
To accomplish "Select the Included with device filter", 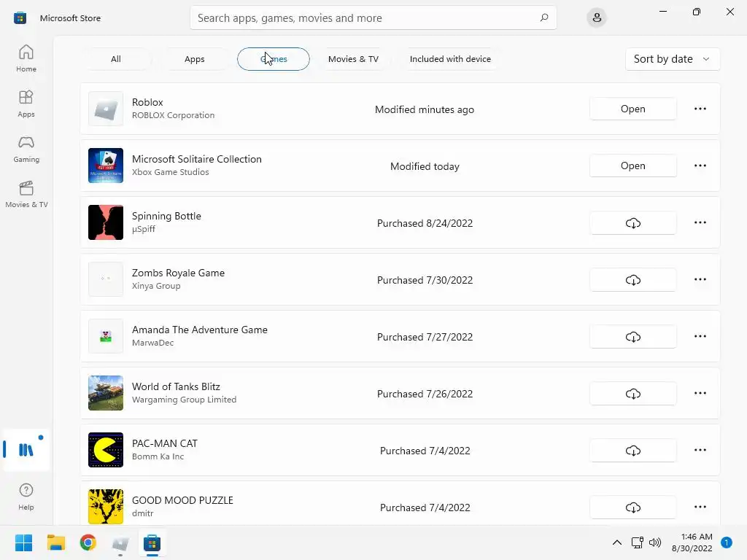I will coord(450,59).
